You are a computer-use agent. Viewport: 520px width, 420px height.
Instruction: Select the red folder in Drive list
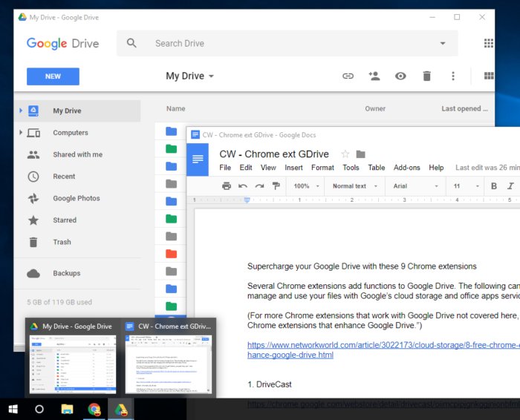coord(171,254)
